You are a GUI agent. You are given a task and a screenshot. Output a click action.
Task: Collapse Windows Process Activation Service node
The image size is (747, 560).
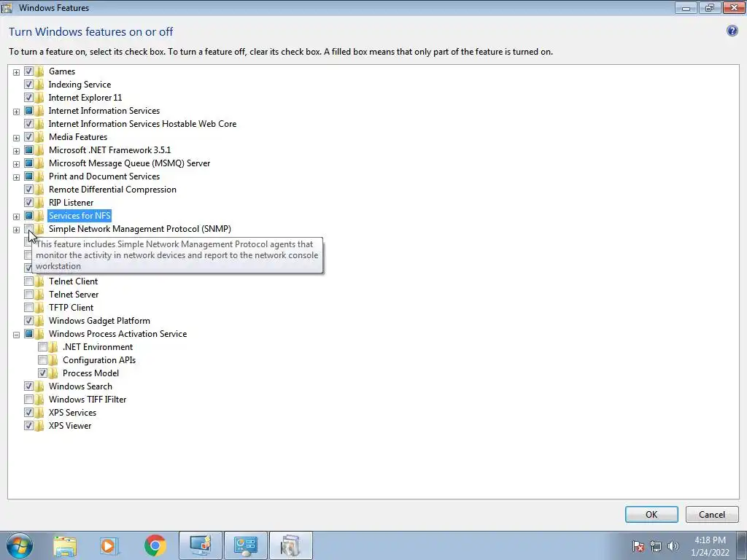pos(16,335)
